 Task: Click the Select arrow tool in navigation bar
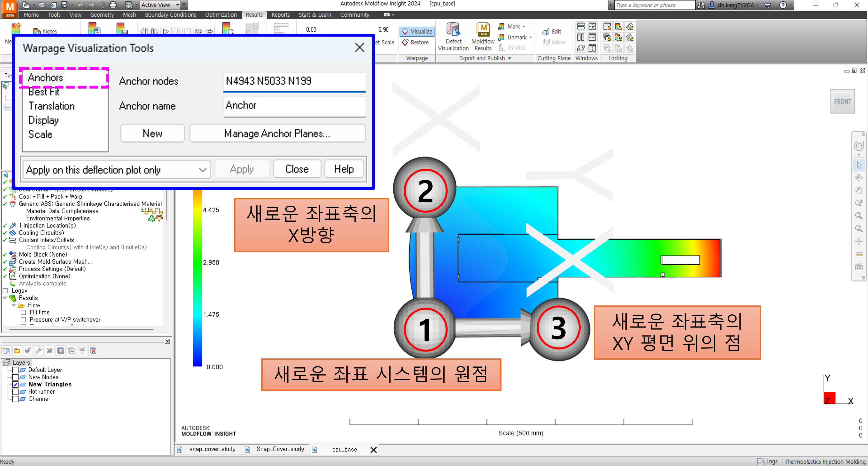[x=859, y=165]
